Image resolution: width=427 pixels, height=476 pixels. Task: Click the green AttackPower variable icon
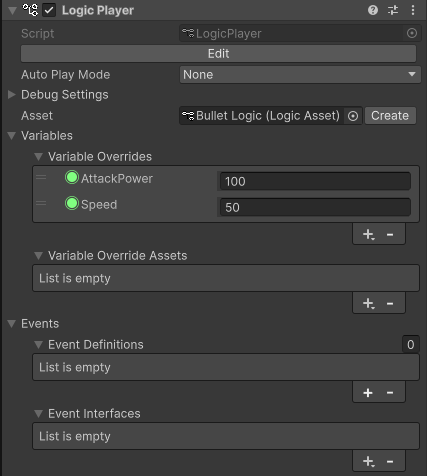tap(72, 178)
